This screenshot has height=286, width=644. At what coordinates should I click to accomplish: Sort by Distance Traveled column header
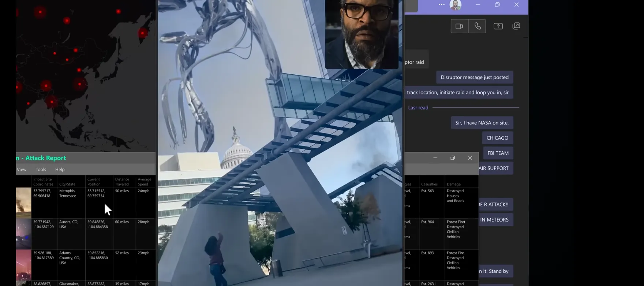tap(122, 182)
